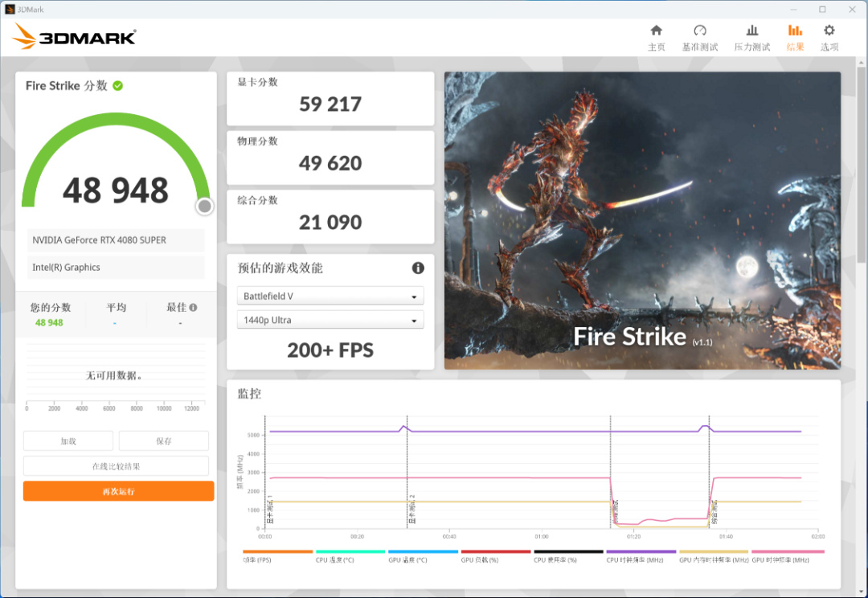Click the gray knob on the score gauge
The width and height of the screenshot is (868, 598).
click(x=204, y=206)
